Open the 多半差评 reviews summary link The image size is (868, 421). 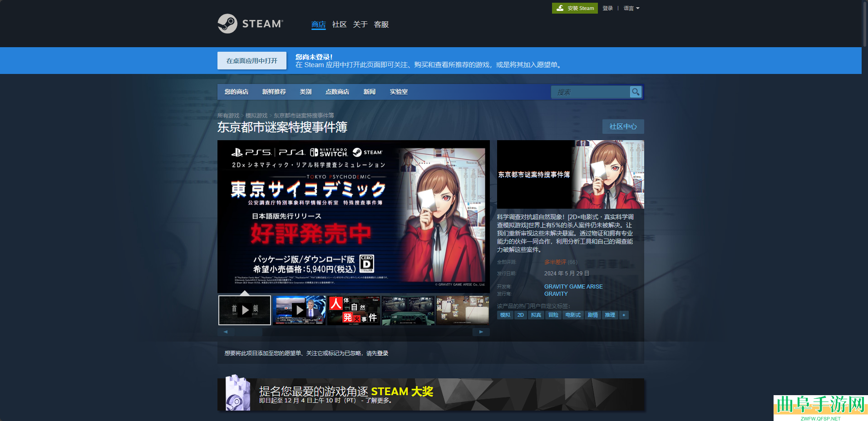[555, 262]
